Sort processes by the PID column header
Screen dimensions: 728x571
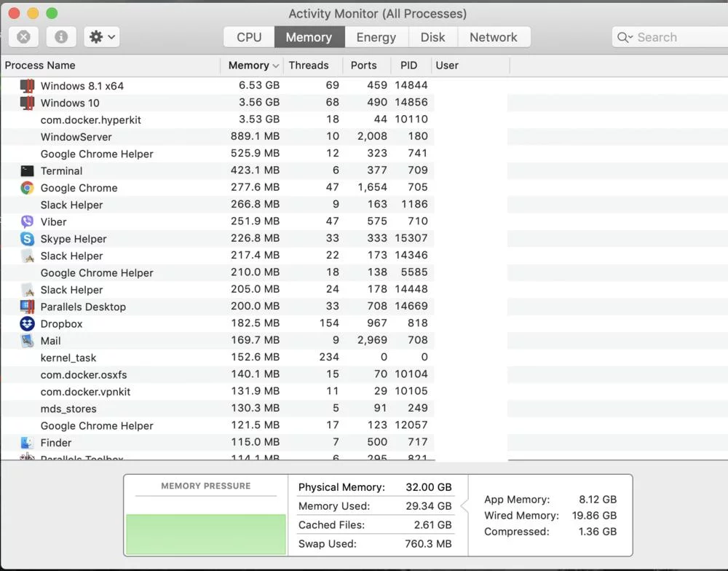pos(409,65)
